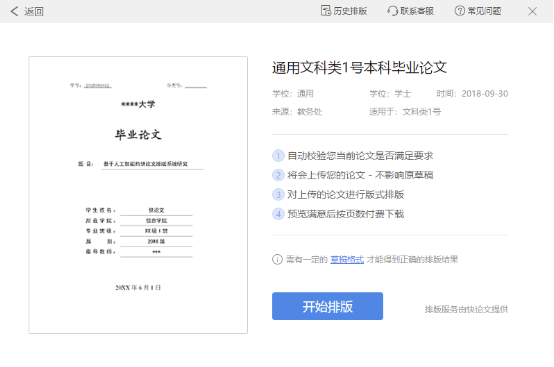The width and height of the screenshot is (554, 367).
Task: Click ****大学 heading in preview
Action: coord(138,104)
